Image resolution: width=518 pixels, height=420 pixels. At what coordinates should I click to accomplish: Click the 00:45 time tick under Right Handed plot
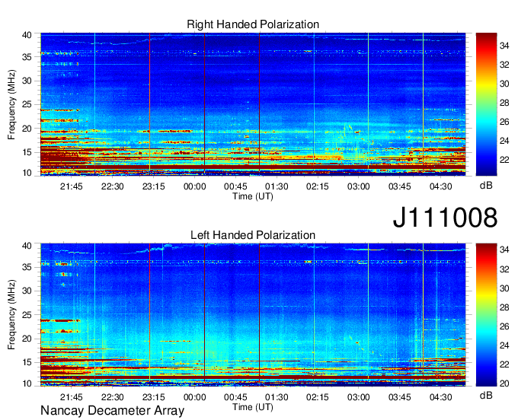click(x=235, y=186)
